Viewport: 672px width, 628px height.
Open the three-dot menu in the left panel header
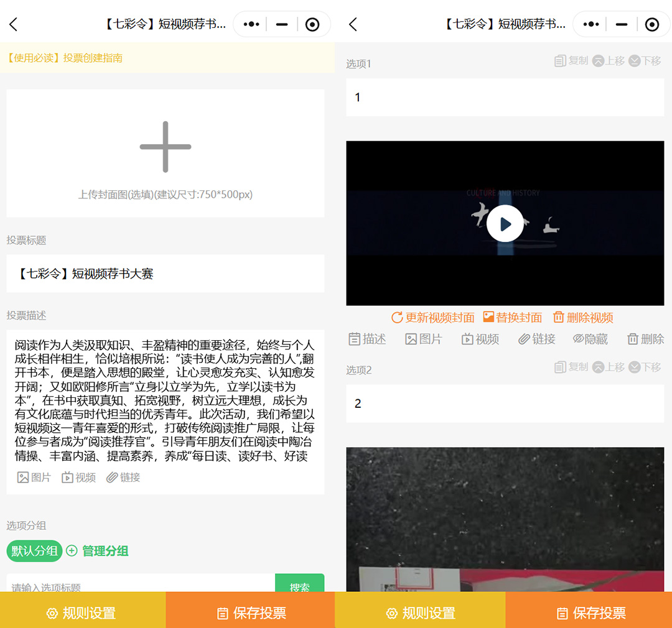(x=251, y=24)
